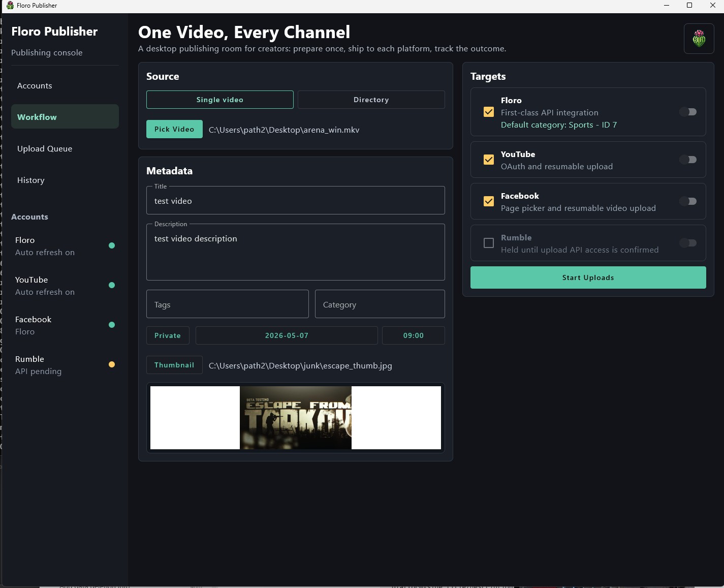Select the Rumble API pending account entry
This screenshot has width=724, height=588.
coord(65,365)
